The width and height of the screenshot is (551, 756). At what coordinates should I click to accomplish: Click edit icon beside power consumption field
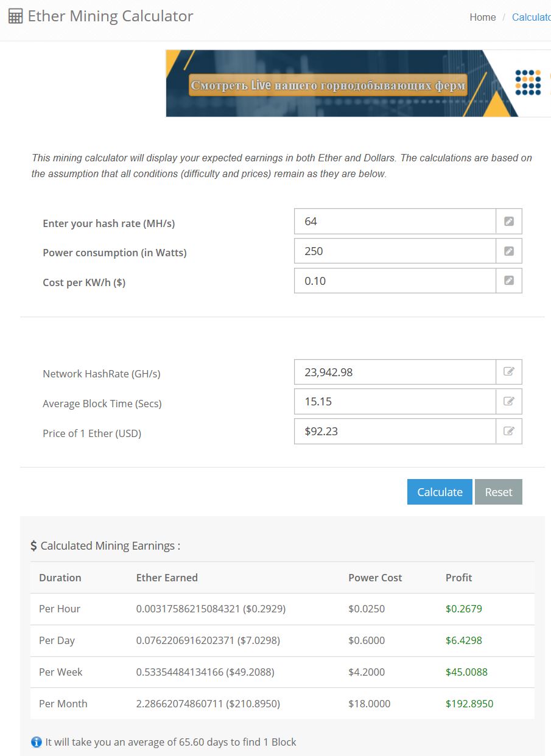(509, 251)
